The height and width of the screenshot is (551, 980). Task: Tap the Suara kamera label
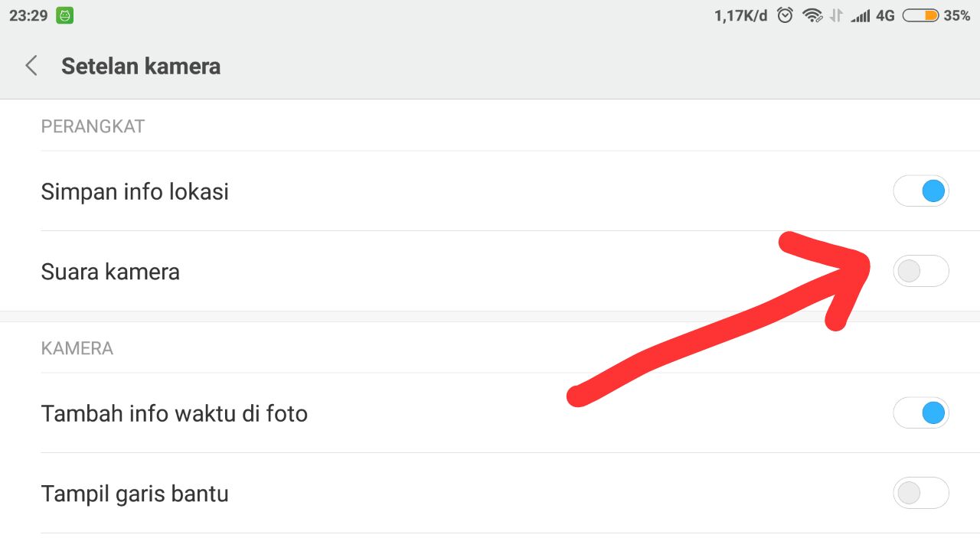[110, 272]
